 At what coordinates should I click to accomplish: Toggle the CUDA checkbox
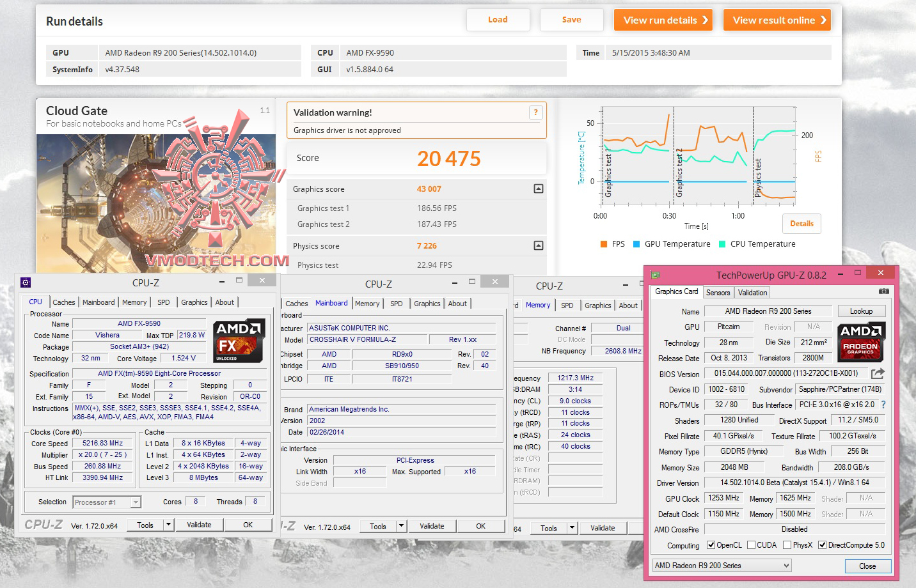750,545
